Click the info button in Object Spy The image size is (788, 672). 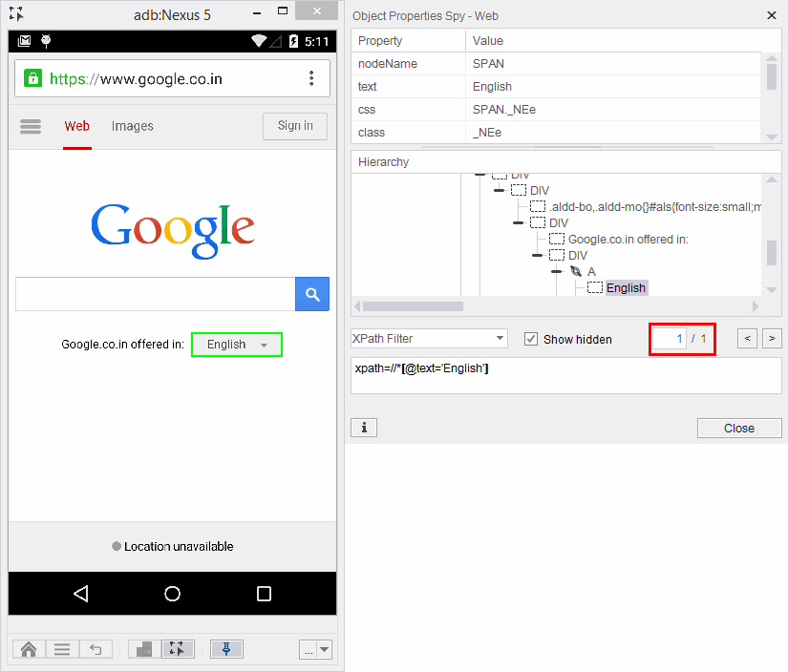coord(364,428)
